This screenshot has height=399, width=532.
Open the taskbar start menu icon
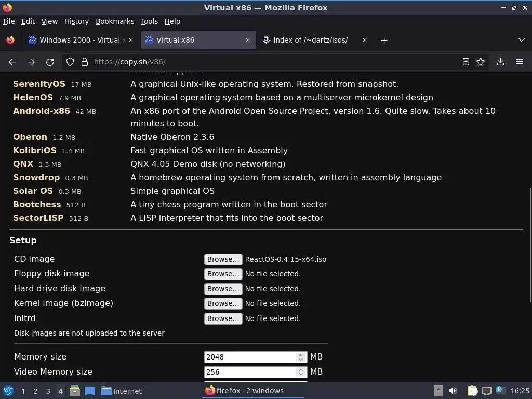(8, 391)
